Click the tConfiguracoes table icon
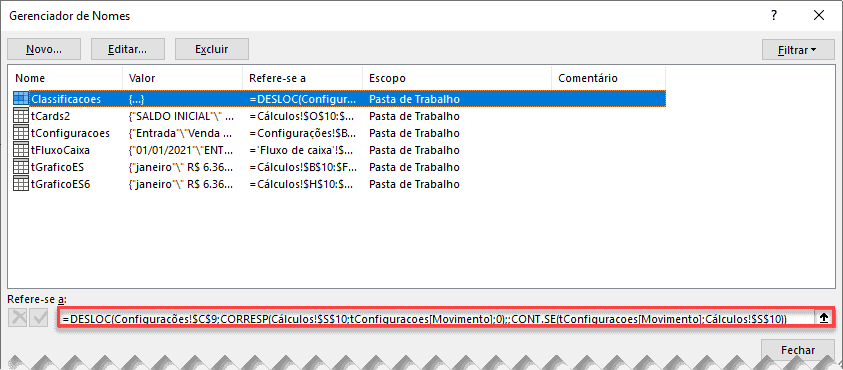Image resolution: width=843 pixels, height=370 pixels. (x=20, y=133)
